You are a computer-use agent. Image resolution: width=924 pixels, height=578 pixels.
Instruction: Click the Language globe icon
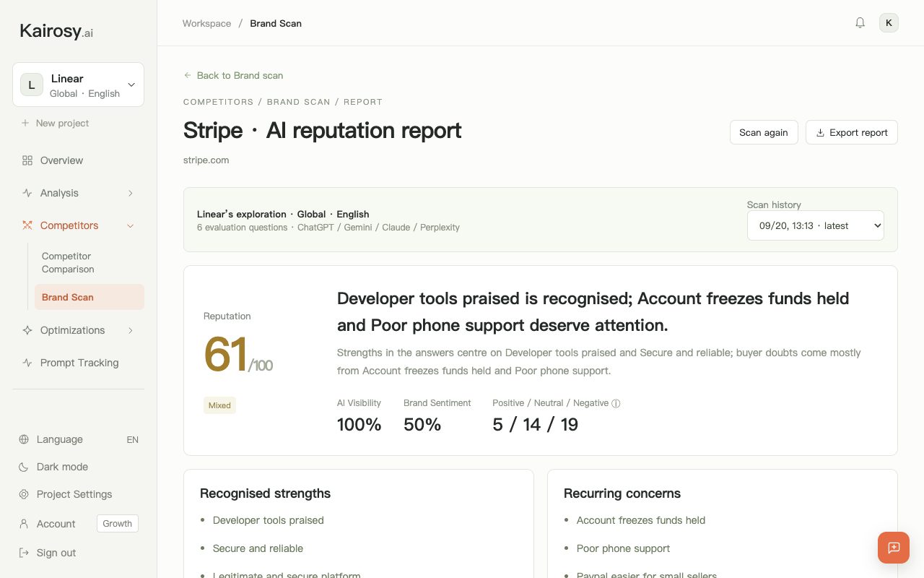click(x=24, y=439)
